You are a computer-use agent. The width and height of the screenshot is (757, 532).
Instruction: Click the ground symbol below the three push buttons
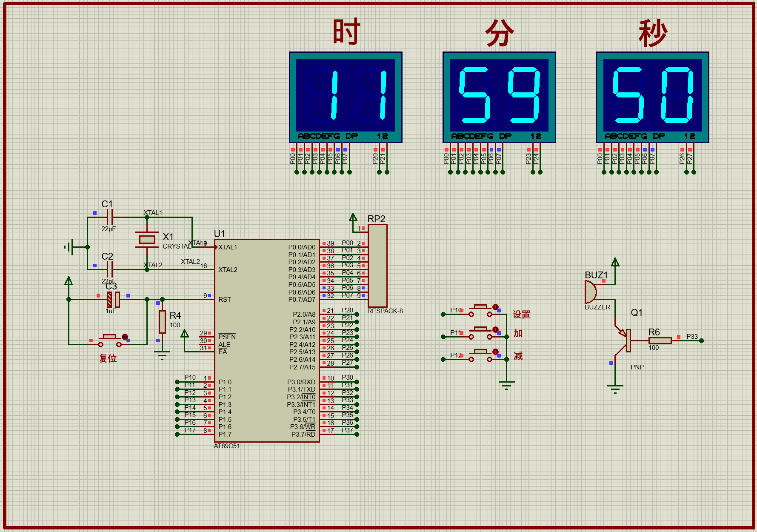coord(506,386)
